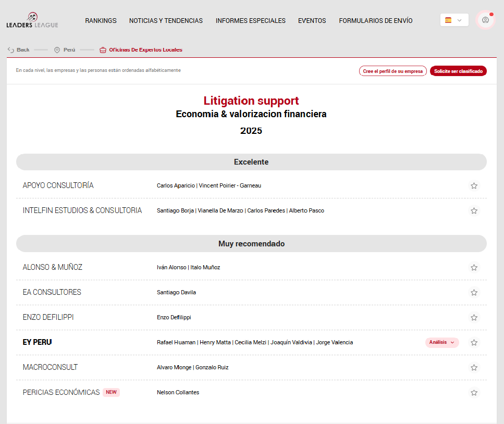Click the Back arrow icon
Viewport: 504px width, 424px height.
pos(10,50)
